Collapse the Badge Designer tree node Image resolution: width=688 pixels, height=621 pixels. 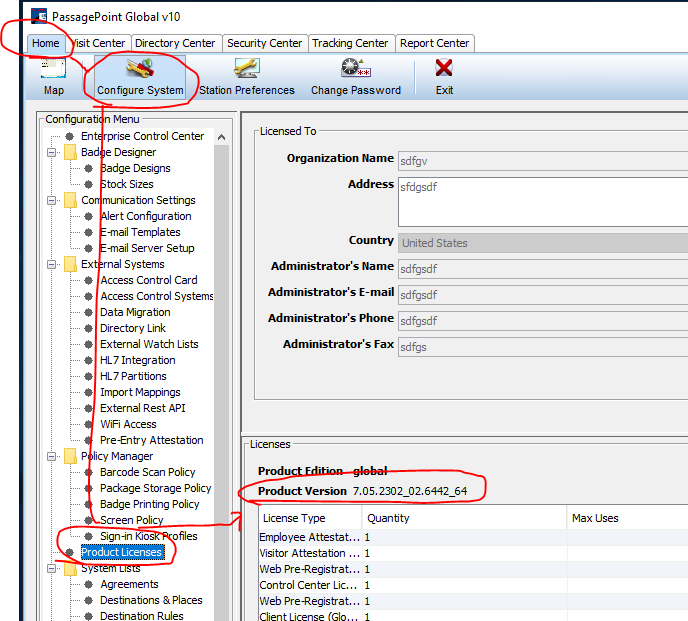(x=51, y=152)
